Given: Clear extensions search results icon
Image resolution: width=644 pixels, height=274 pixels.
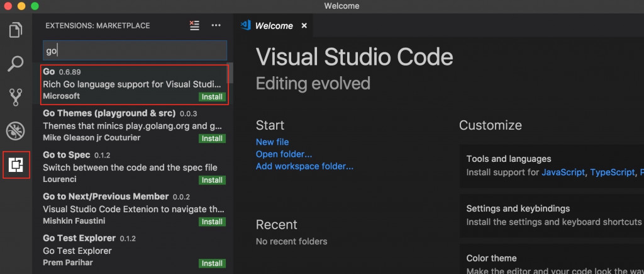Looking at the screenshot, I should click(194, 25).
